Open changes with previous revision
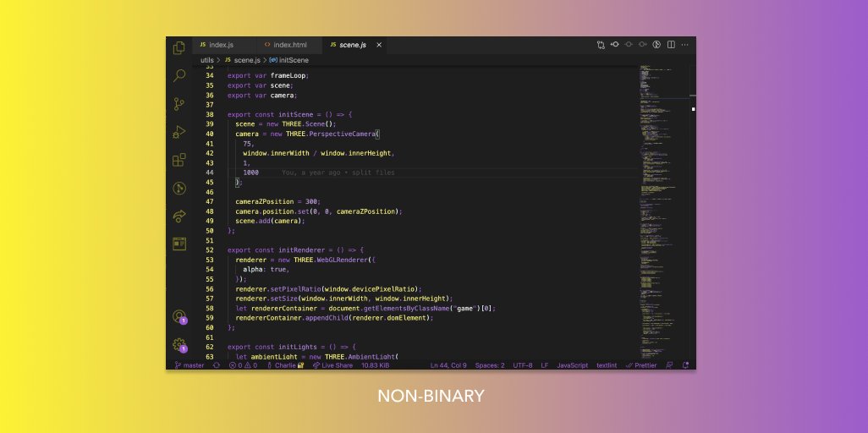 [x=614, y=45]
